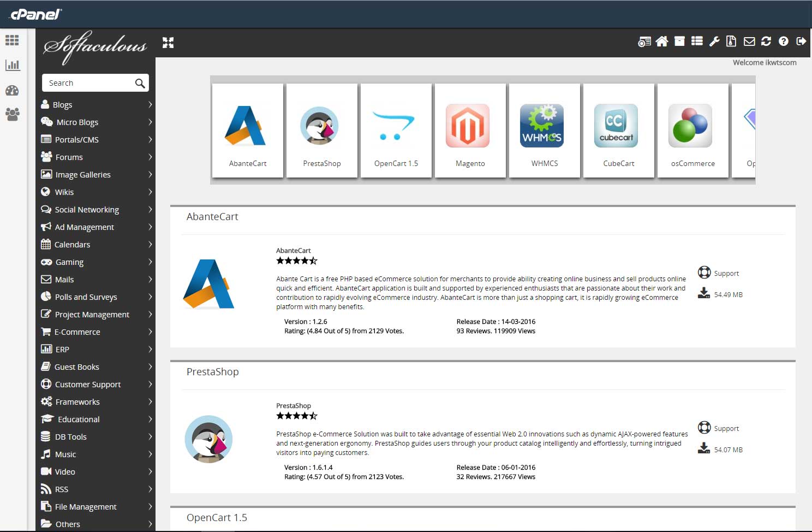Select the Magento thumbnail in the carousel

470,131
